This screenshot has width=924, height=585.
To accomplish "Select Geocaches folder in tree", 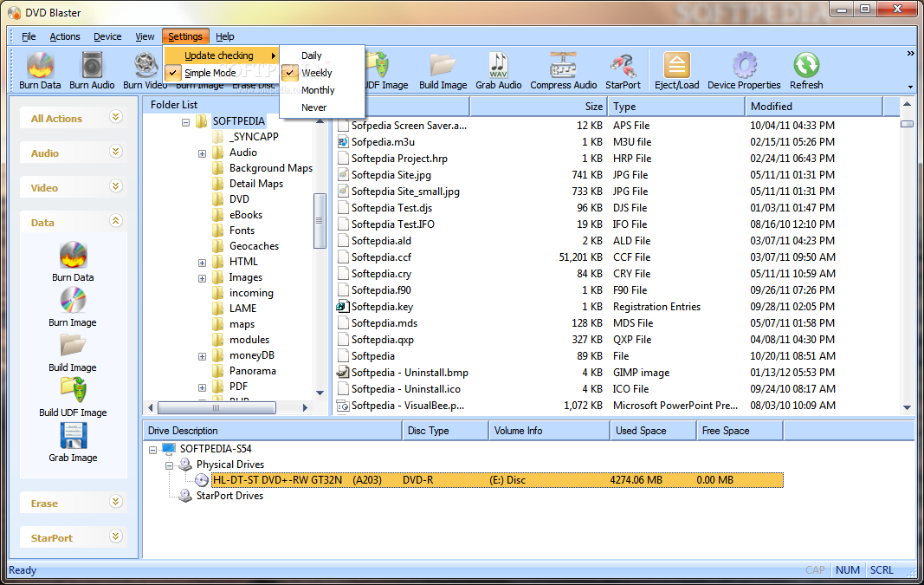I will click(254, 246).
